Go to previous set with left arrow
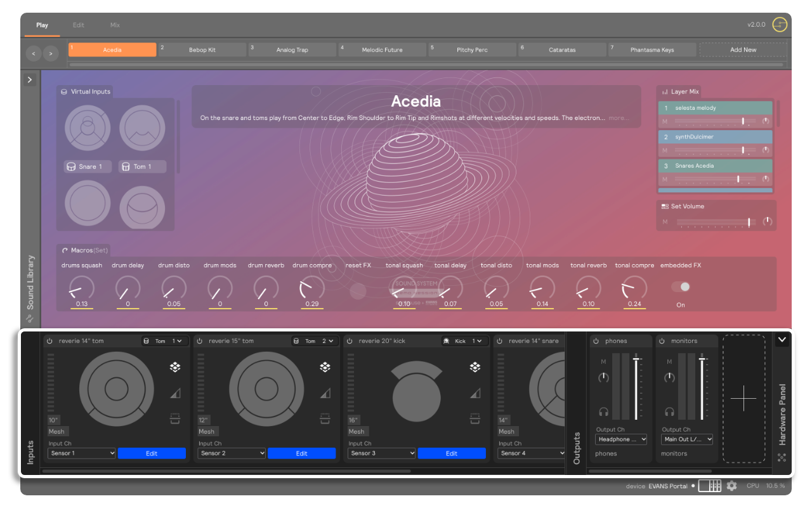Screen dimensions: 812x508 (x=34, y=53)
